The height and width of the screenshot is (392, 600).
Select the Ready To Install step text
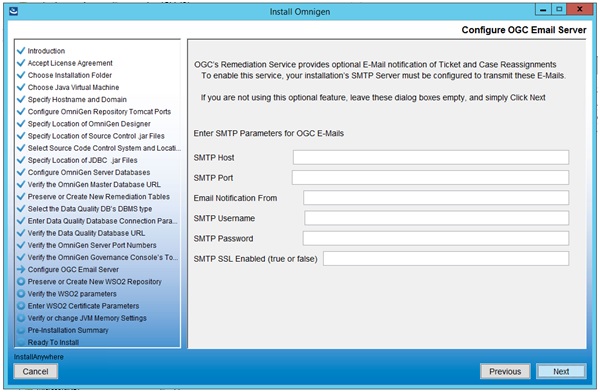click(x=53, y=342)
